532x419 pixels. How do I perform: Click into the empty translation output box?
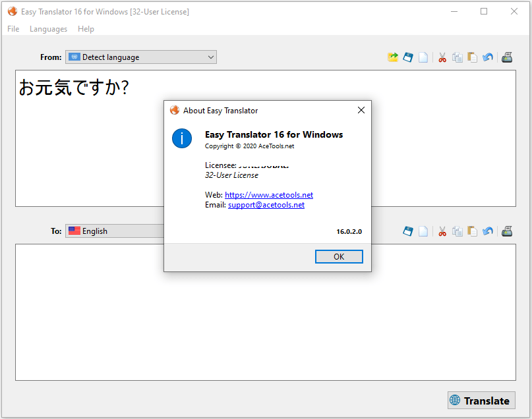pos(265,312)
